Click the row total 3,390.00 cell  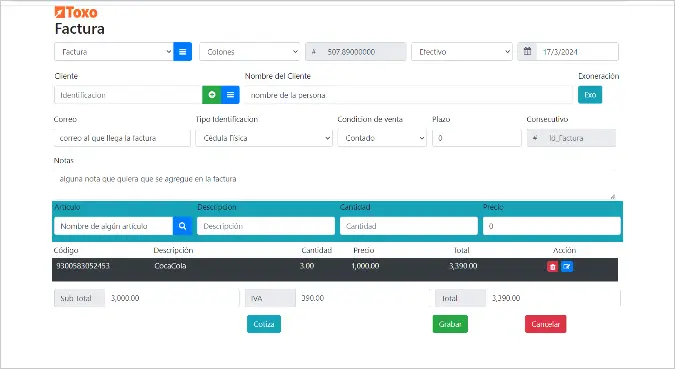click(463, 266)
